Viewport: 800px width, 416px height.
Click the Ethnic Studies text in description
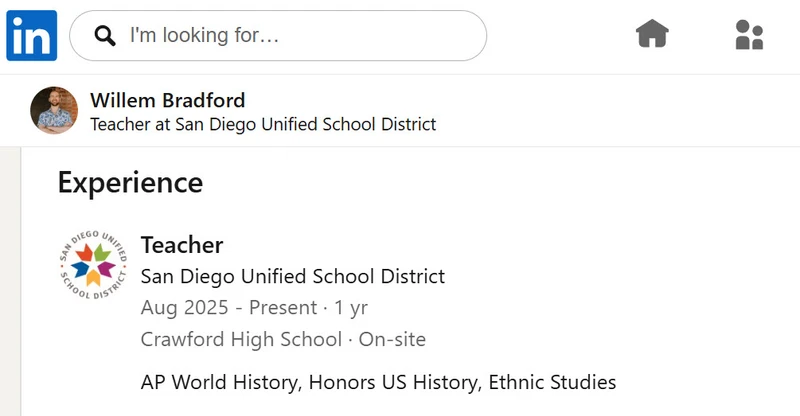(x=553, y=382)
